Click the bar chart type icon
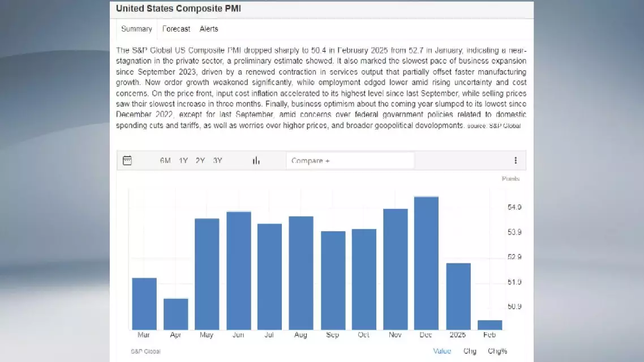Screen dimensions: 644x362 [256, 161]
